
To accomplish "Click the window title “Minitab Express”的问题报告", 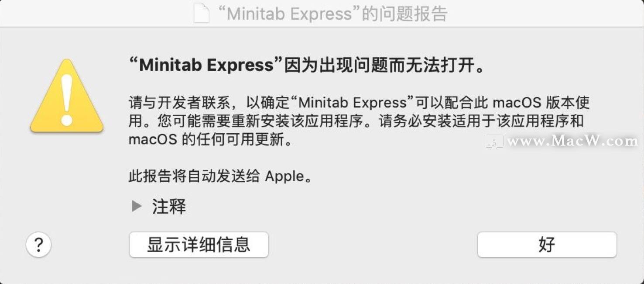I will point(332,14).
